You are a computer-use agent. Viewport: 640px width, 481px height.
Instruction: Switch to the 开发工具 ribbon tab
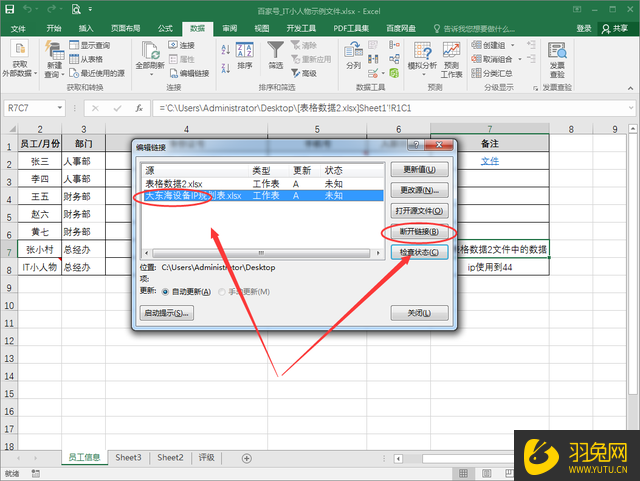click(301, 29)
